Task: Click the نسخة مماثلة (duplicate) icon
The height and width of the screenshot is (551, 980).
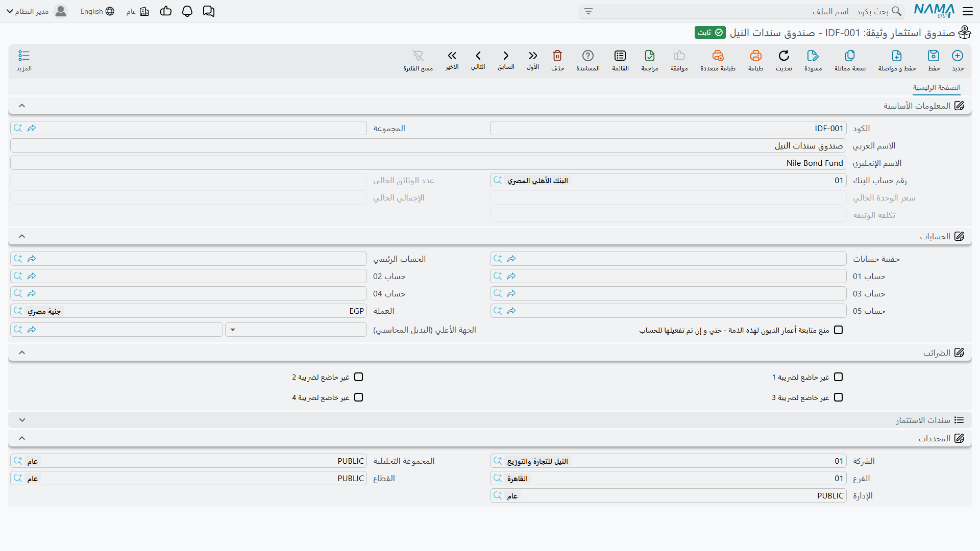Action: (850, 56)
